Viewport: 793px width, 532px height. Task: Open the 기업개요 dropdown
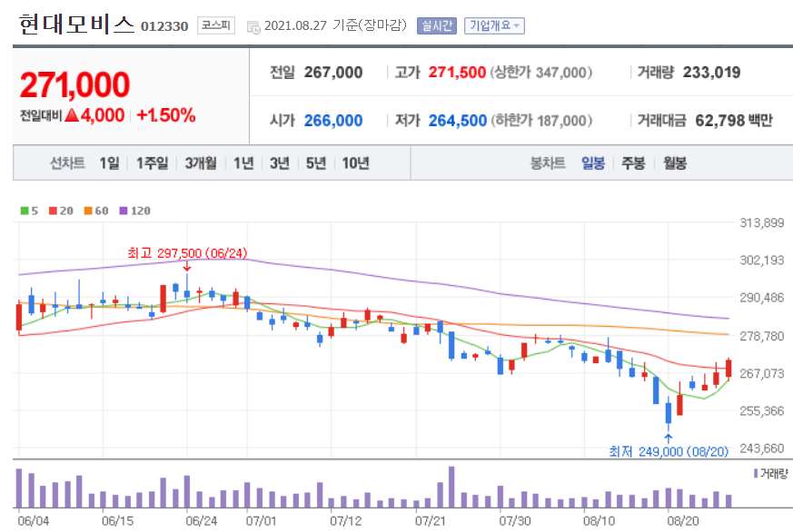(494, 25)
